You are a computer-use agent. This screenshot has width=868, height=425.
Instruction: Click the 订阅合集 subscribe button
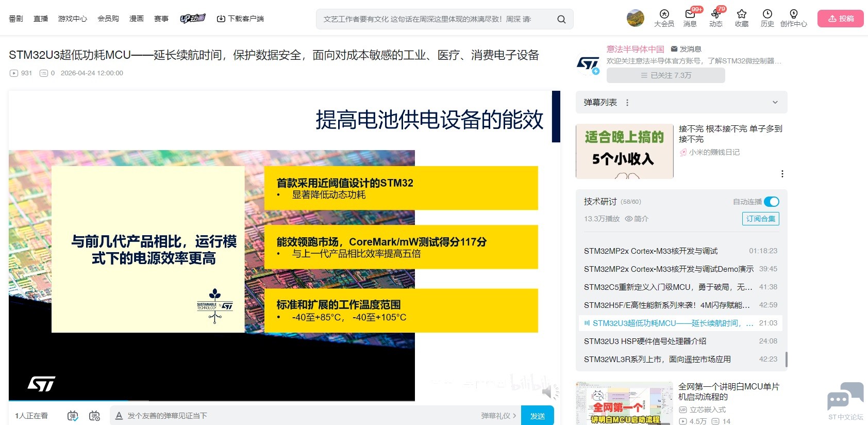pyautogui.click(x=761, y=219)
